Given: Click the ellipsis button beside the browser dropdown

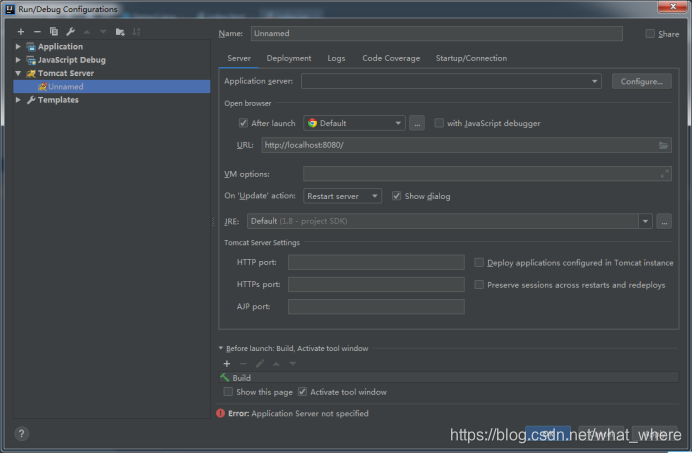Looking at the screenshot, I should 417,123.
